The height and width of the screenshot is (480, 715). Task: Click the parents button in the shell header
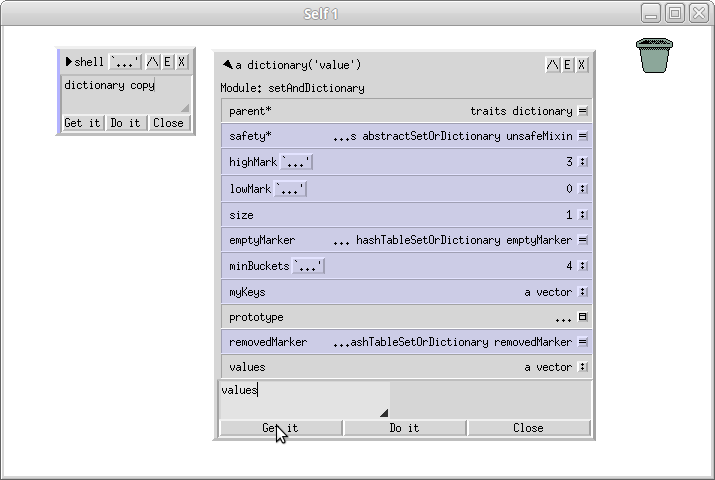pyautogui.click(x=153, y=62)
